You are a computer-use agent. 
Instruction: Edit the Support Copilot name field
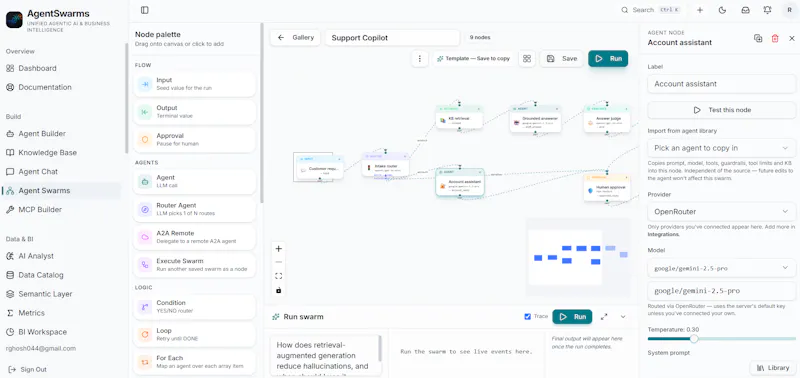coord(392,38)
